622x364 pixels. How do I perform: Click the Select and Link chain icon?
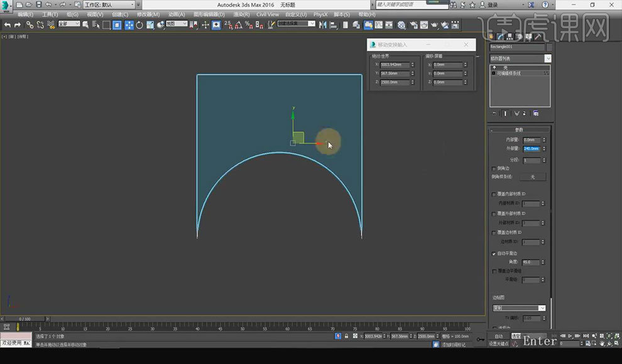pos(30,25)
